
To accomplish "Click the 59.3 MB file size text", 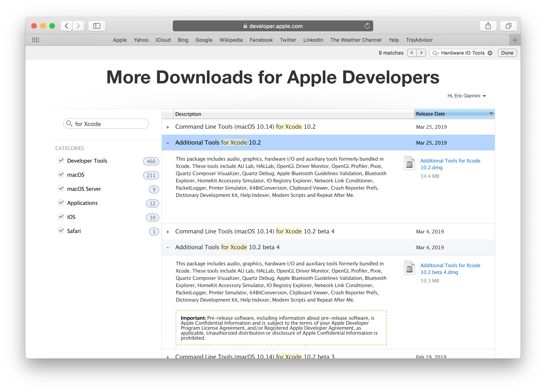I will point(430,281).
